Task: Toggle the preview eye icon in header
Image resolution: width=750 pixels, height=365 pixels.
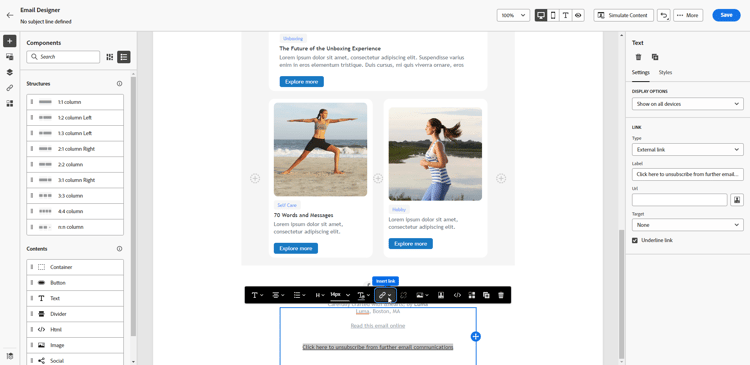Action: [578, 15]
